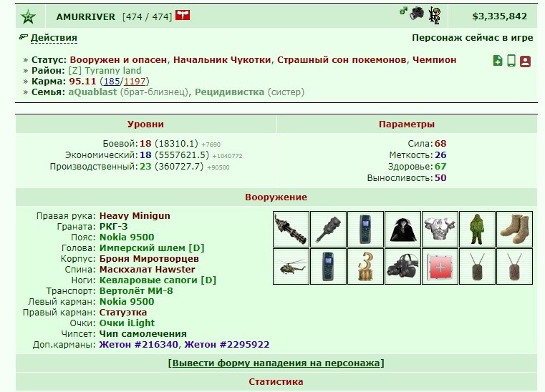Open the golden statuette thumbnail

coord(365,266)
